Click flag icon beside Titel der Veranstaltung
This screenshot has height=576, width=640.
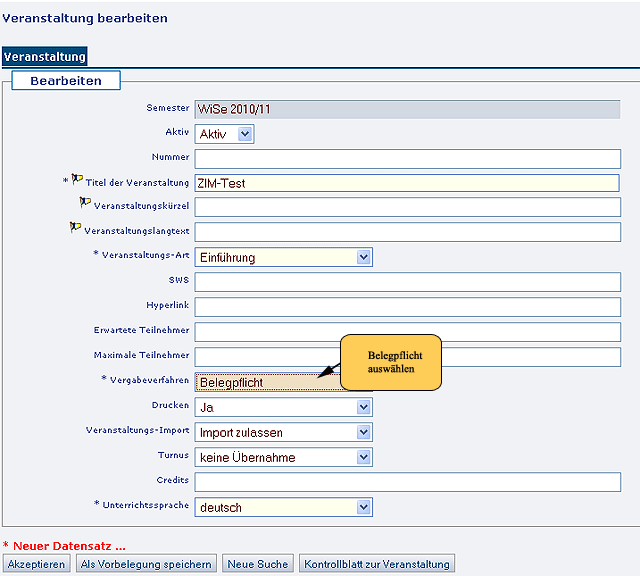pos(77,179)
